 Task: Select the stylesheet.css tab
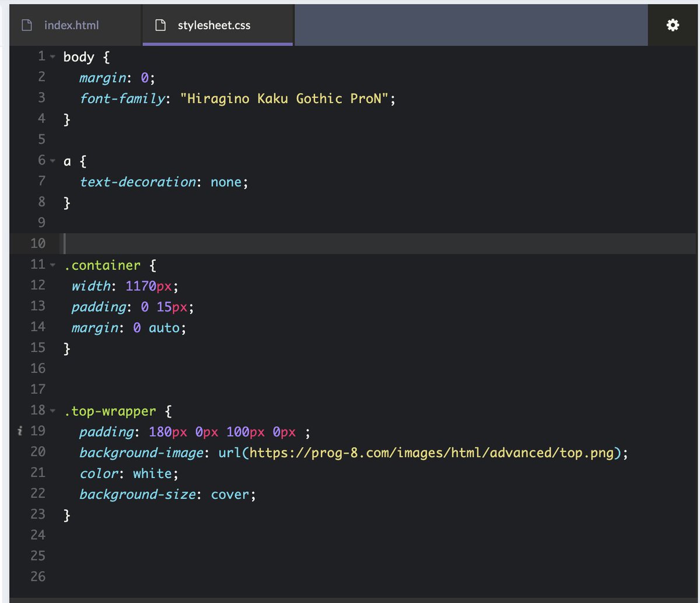(x=218, y=25)
